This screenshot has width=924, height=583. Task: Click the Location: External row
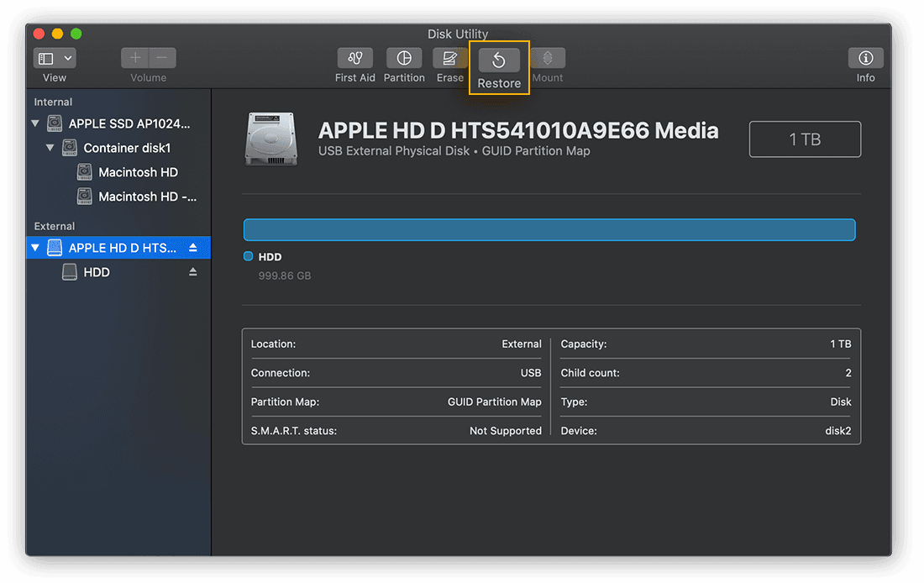click(x=396, y=344)
